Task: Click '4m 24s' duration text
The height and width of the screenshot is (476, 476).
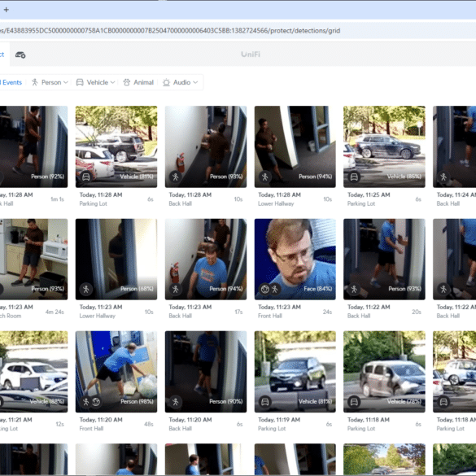Action: (55, 312)
